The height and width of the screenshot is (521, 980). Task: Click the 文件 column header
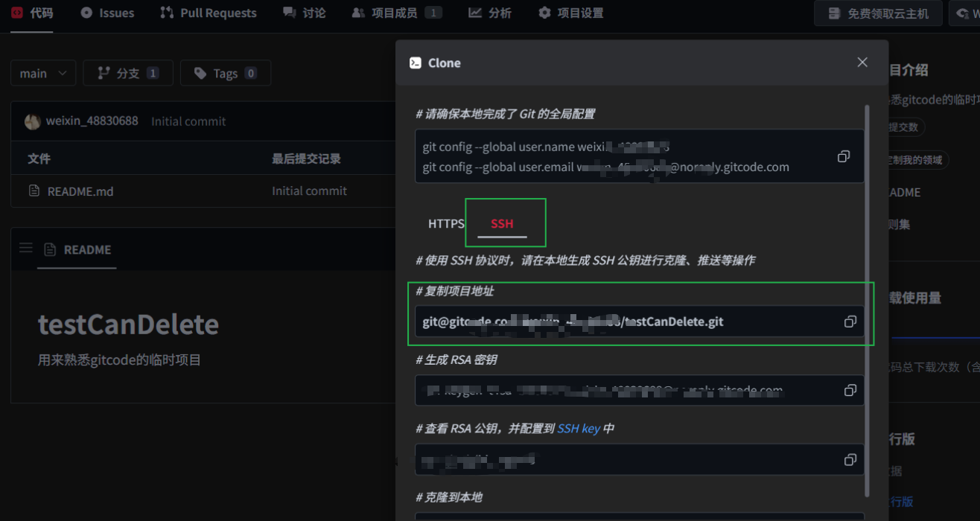click(x=39, y=159)
